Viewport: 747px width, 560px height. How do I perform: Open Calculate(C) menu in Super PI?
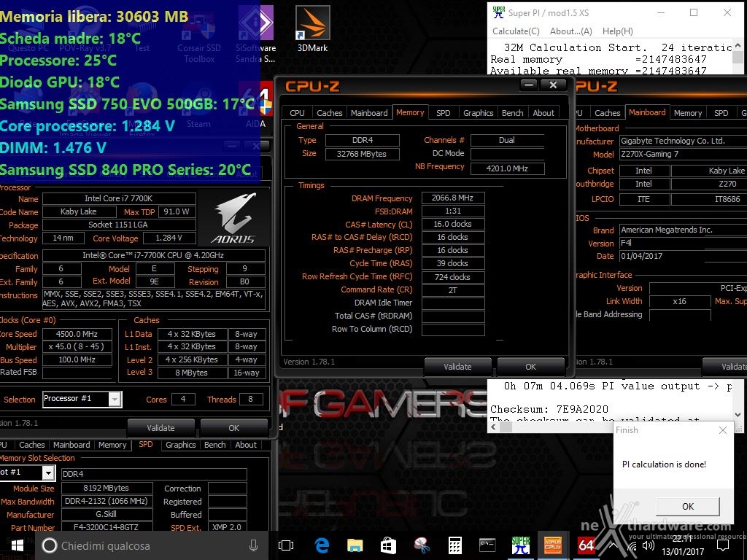(516, 31)
